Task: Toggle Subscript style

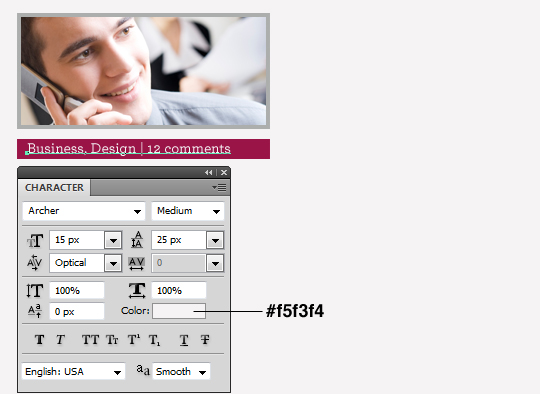Action: click(154, 340)
